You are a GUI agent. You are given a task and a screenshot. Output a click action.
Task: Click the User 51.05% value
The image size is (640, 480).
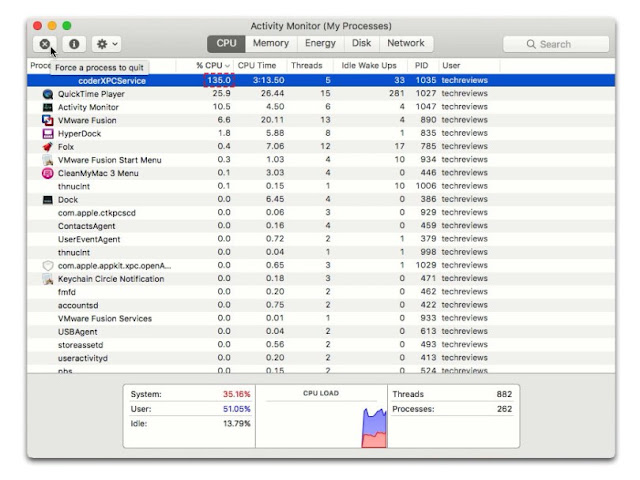click(236, 409)
